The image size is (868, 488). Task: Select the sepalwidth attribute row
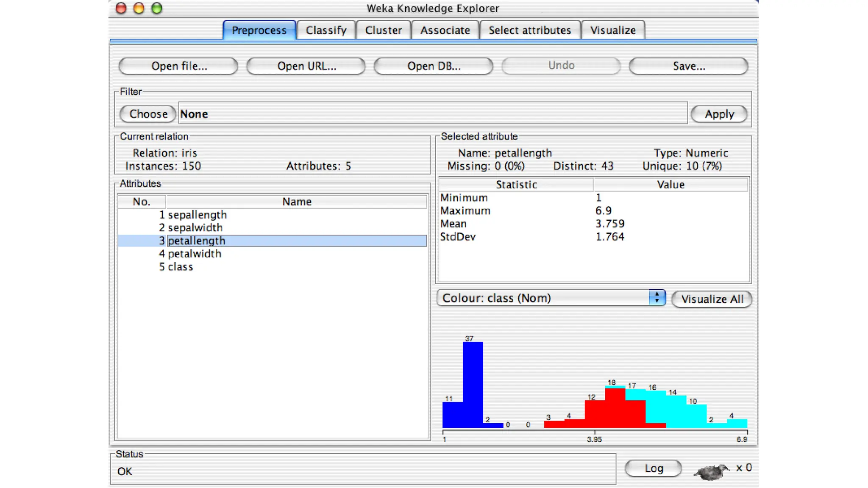click(195, 228)
